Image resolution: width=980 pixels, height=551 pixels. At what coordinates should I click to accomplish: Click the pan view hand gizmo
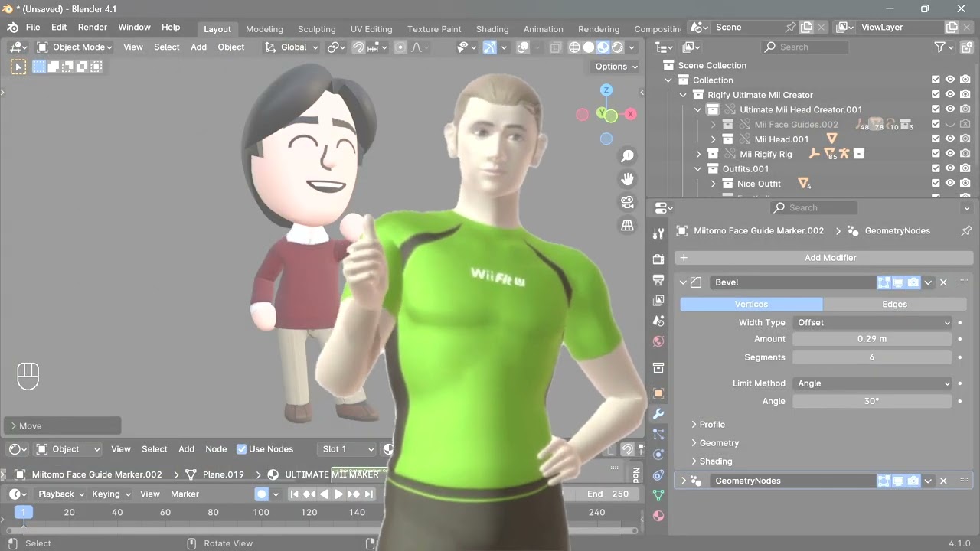click(x=628, y=179)
